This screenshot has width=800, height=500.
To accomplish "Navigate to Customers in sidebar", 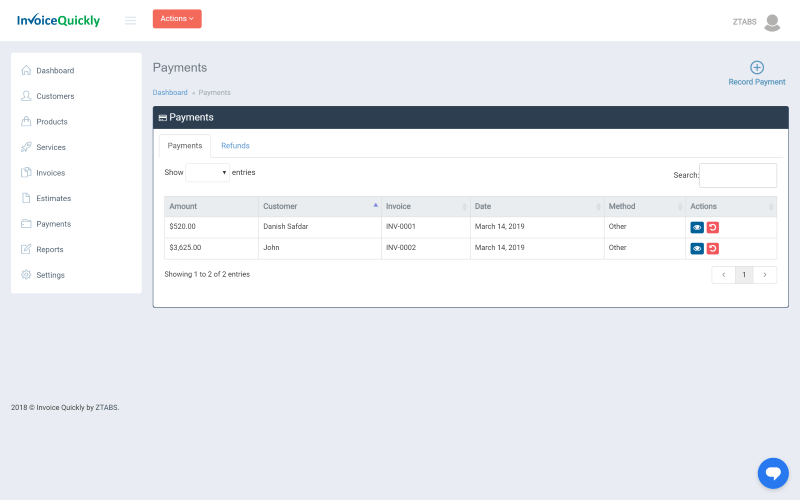I will (x=55, y=96).
